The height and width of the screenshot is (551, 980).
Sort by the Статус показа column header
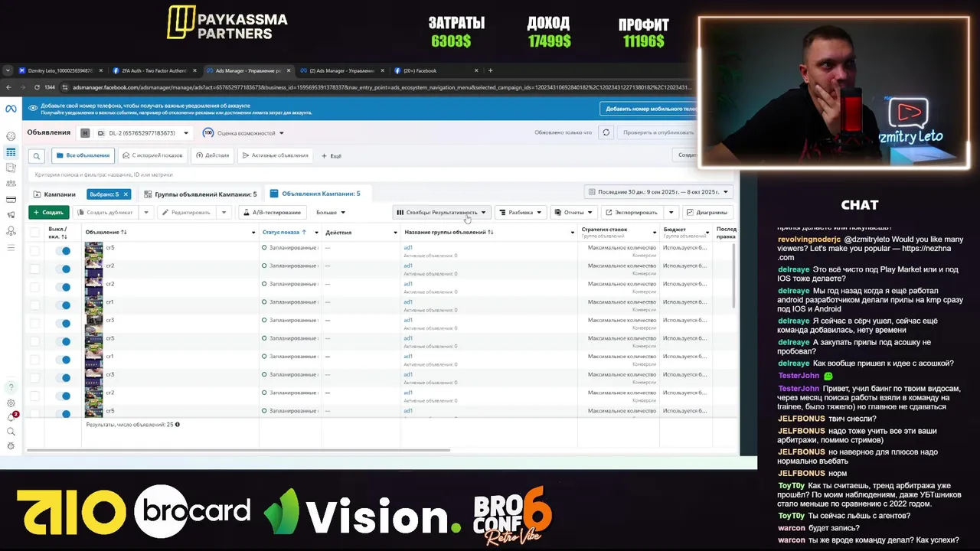click(x=284, y=232)
